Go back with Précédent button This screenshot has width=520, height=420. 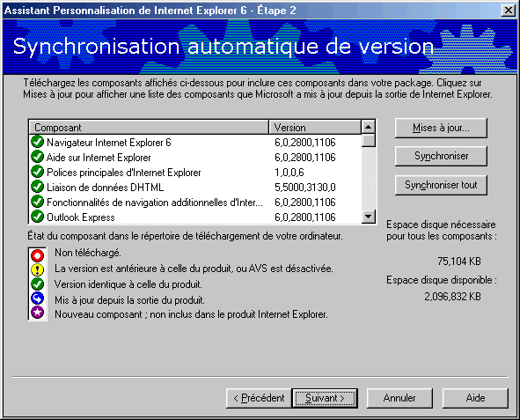tap(259, 398)
